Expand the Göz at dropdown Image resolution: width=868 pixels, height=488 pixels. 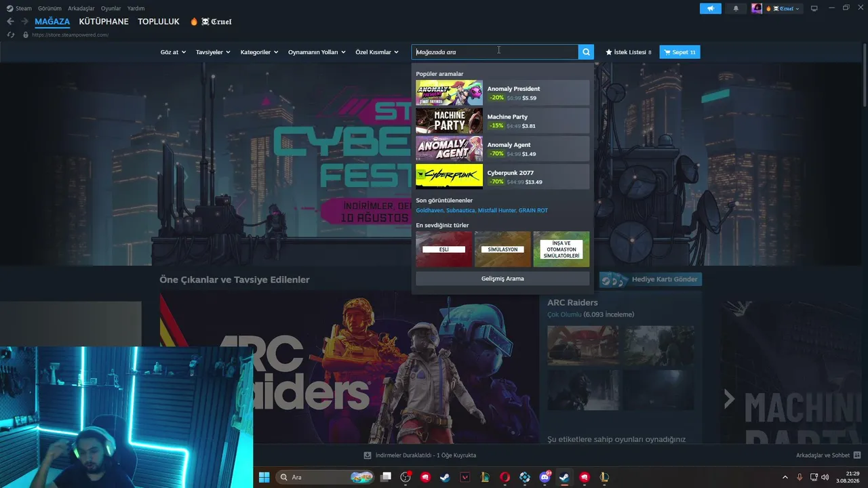click(x=173, y=52)
